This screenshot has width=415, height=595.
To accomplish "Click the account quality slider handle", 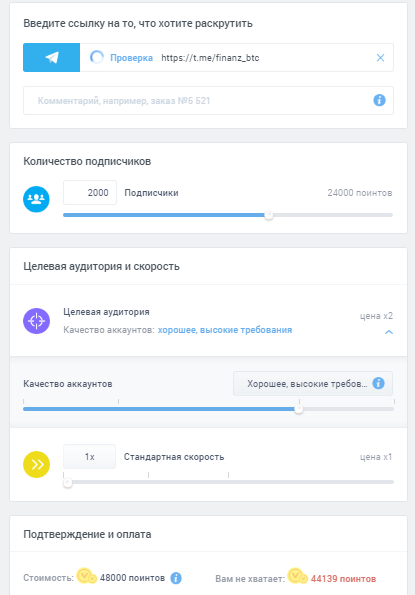I will click(299, 409).
